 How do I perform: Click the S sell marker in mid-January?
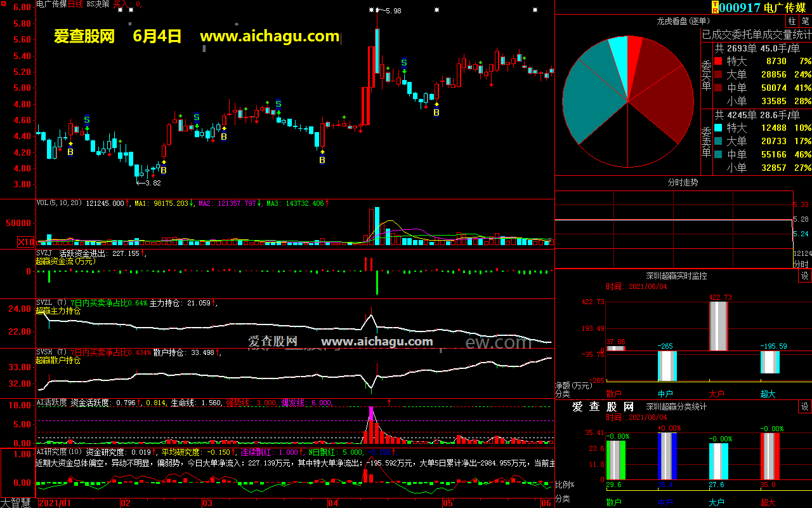click(x=87, y=119)
